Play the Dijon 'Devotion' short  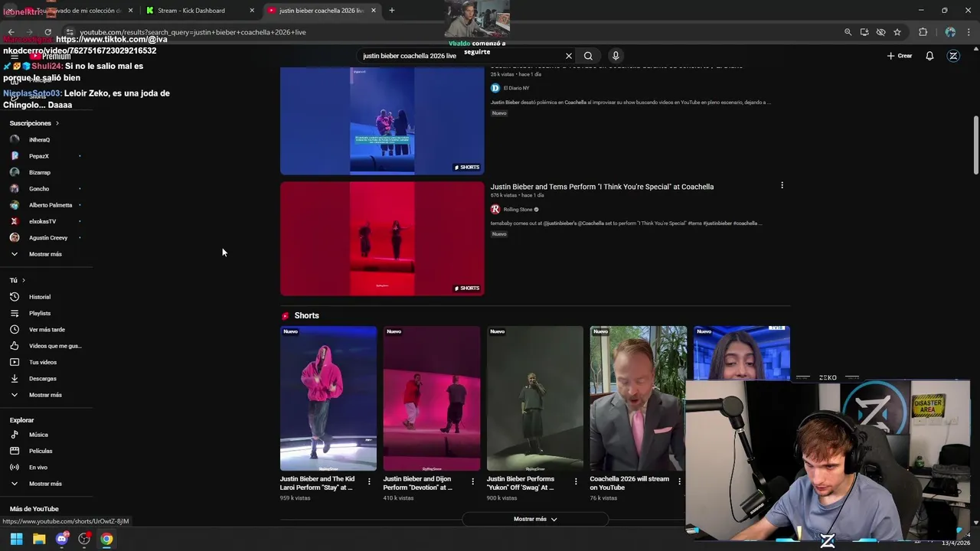coord(432,398)
